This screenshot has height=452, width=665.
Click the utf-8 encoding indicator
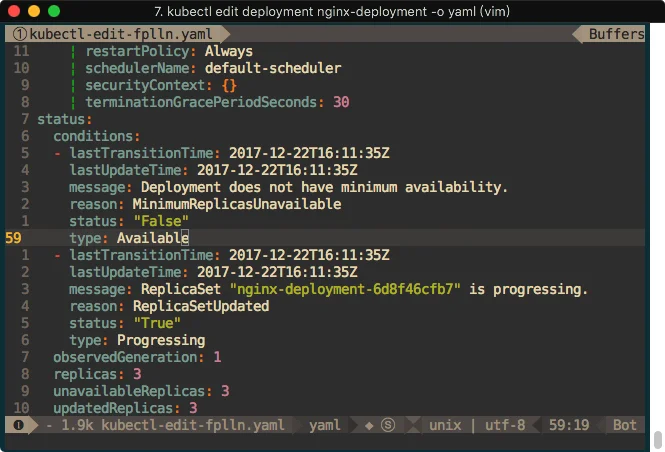click(505, 425)
